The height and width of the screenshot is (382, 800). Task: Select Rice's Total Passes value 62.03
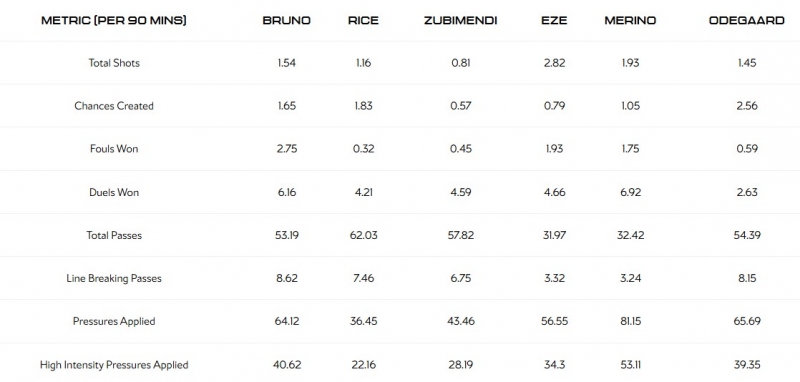coord(363,235)
